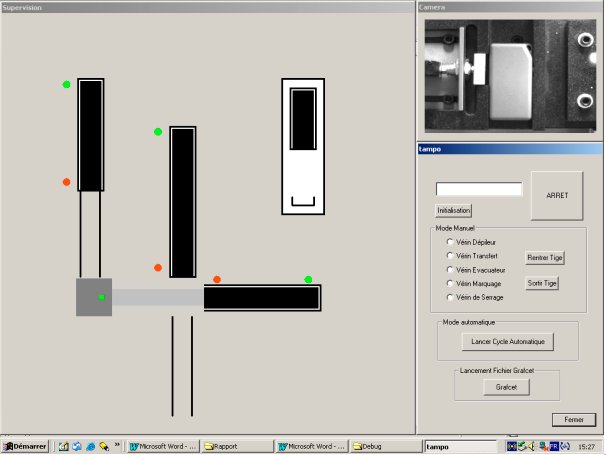Click the FR language indicator in tray
This screenshot has height=455, width=606.
click(x=553, y=446)
